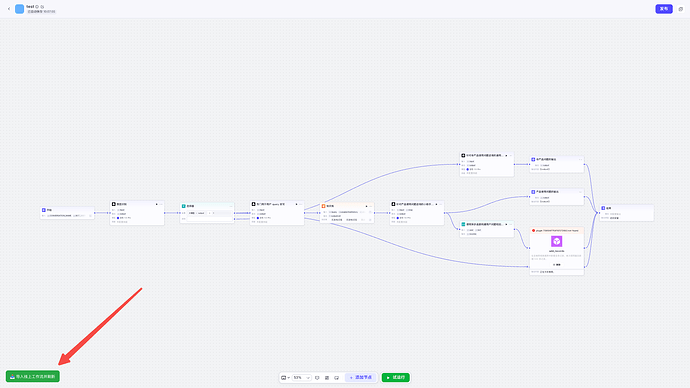Select the start node icon
The width and height of the screenshot is (690, 388).
tap(44, 210)
